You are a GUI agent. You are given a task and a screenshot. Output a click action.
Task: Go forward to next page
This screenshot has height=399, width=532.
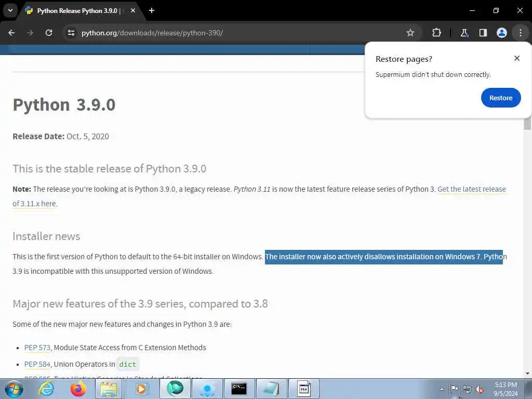click(x=30, y=33)
